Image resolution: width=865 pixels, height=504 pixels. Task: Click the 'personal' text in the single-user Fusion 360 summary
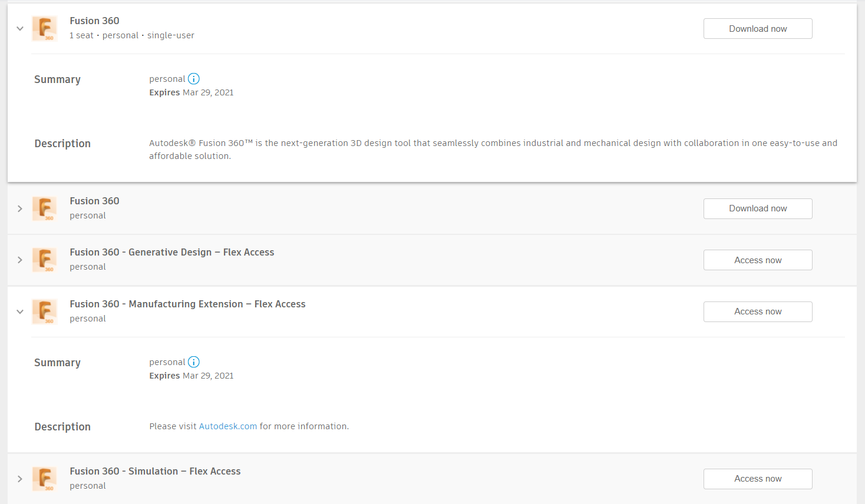(167, 79)
